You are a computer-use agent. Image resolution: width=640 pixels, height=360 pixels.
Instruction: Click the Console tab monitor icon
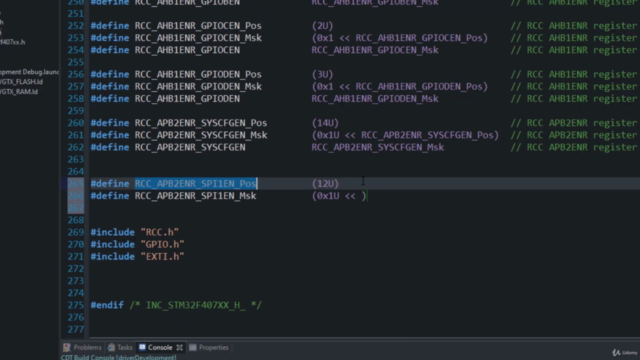[142, 347]
